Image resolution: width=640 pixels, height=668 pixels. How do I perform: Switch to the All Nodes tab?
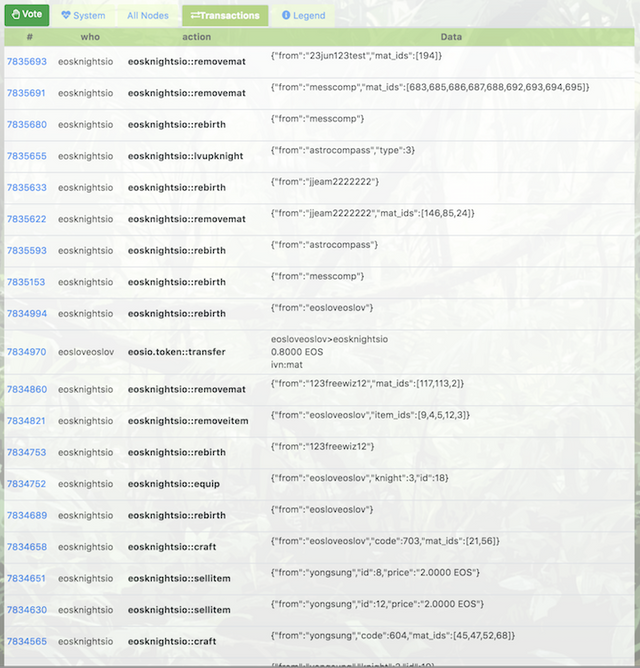click(148, 16)
